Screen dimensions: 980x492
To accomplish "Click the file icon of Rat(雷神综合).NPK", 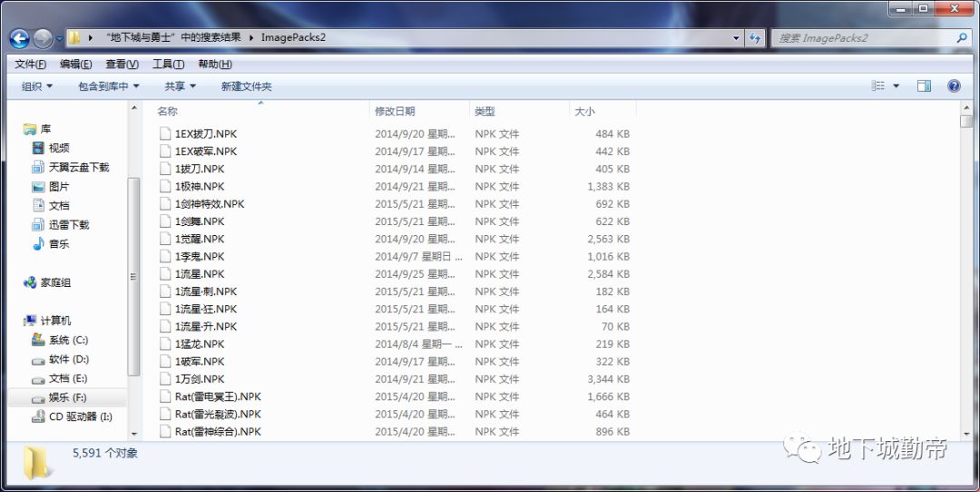I will point(165,431).
